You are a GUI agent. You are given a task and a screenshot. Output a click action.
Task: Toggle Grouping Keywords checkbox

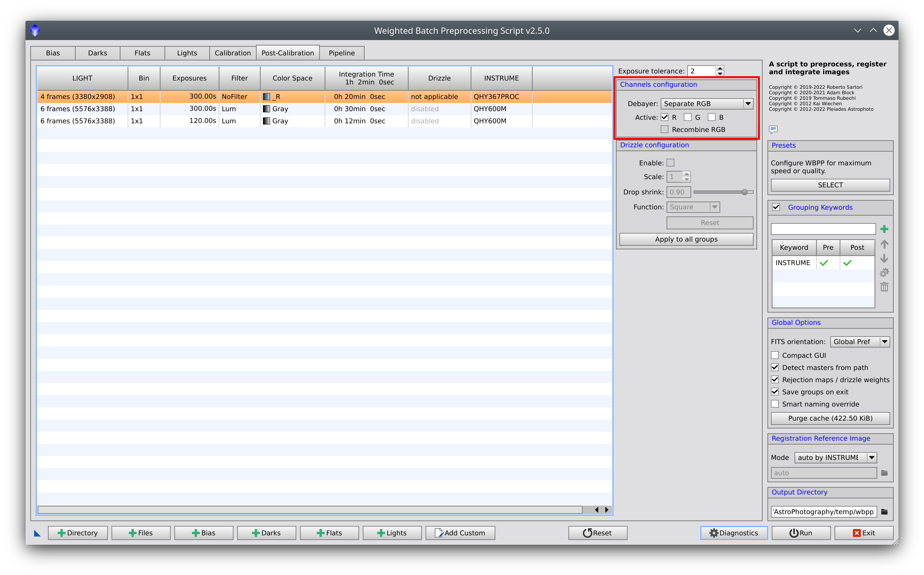point(776,207)
